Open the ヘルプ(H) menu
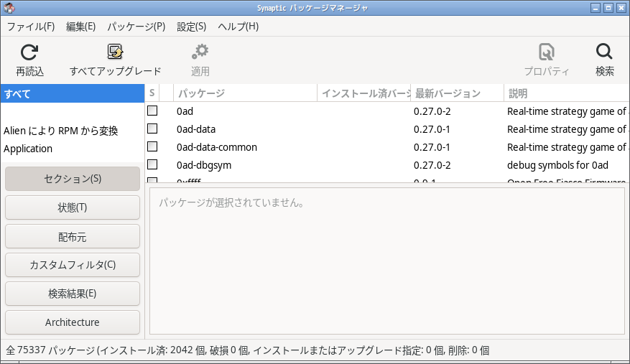630x364 pixels. pyautogui.click(x=238, y=27)
